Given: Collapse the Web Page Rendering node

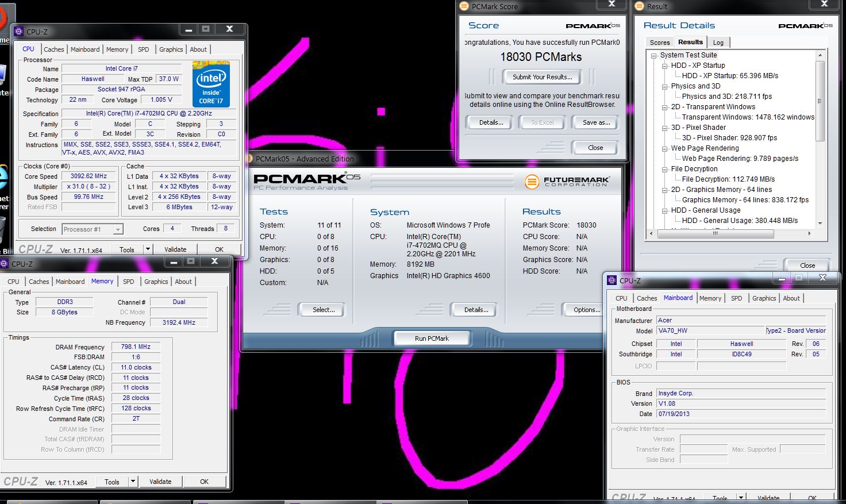Looking at the screenshot, I should point(664,149).
